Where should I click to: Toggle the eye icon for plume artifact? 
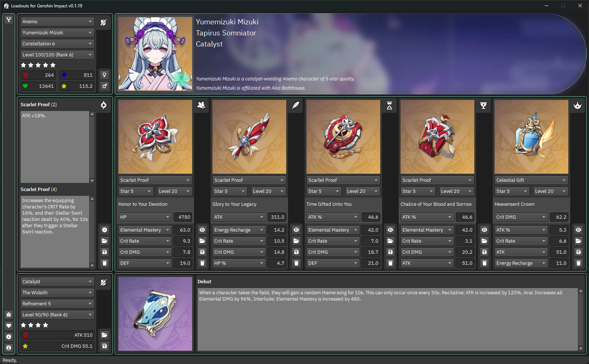coord(297,230)
